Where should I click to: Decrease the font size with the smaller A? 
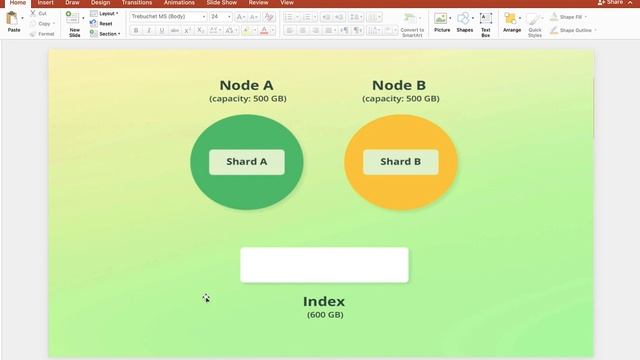[253, 17]
